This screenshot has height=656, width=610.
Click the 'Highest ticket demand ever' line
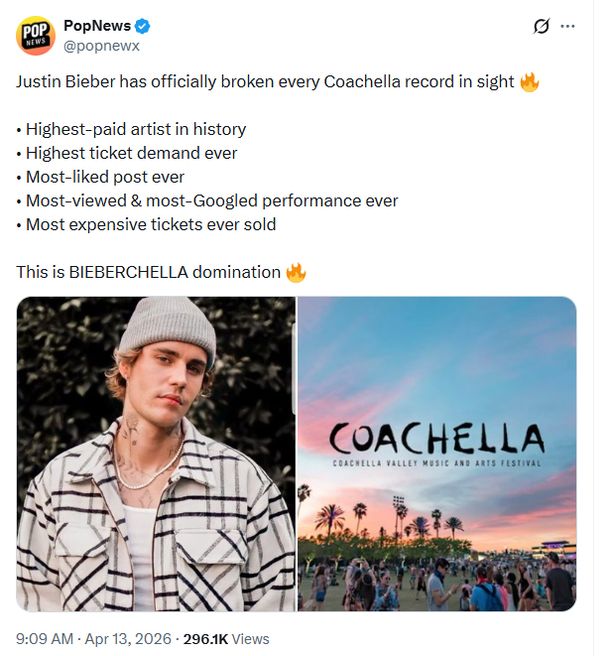(127, 153)
